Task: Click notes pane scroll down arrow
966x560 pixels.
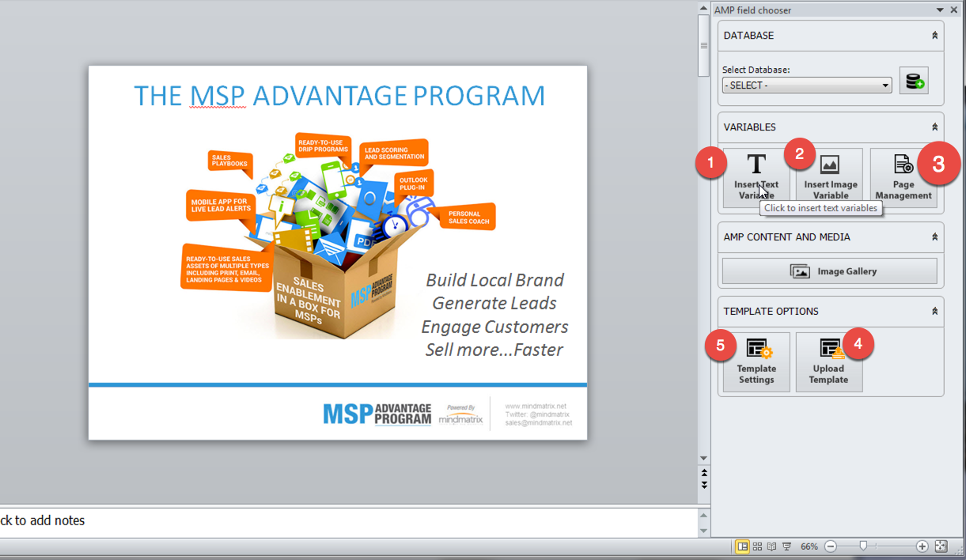Action: (704, 530)
